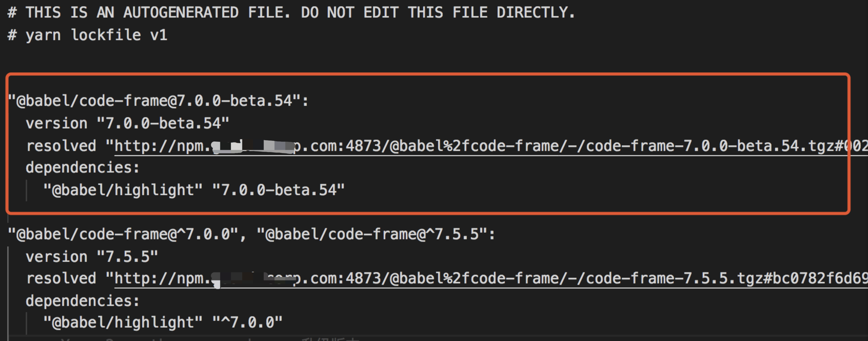The image size is (868, 341).
Task: Place cursor on "@babel/code-frame@7.0.0-beta.54" entry header
Action: (159, 101)
